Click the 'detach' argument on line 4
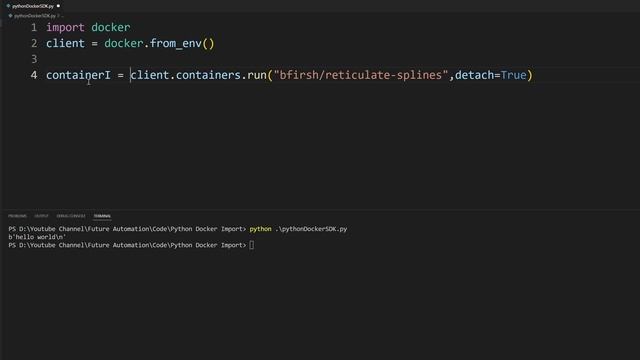Viewport: 640px width, 360px height. coord(475,76)
